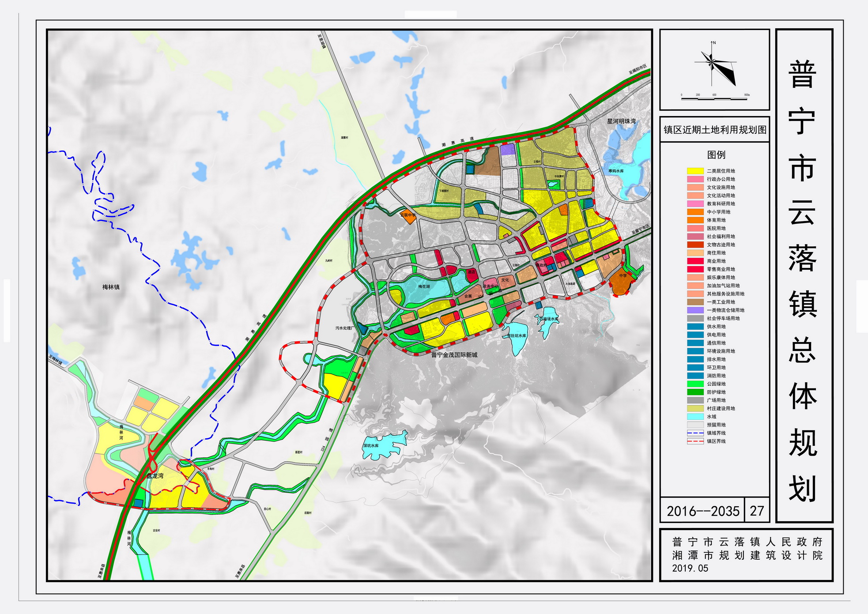Click the 深坑水库 reservoir on the map
The image size is (868, 614).
(382, 446)
